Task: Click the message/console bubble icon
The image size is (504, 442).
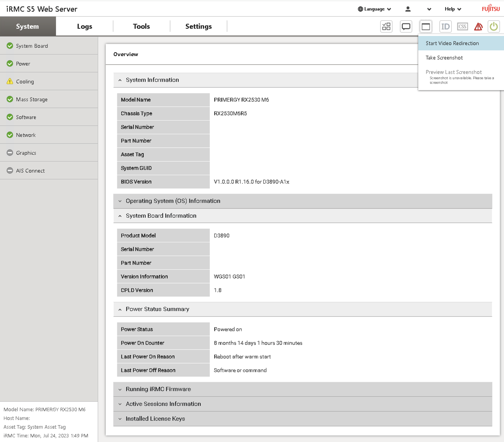Action: coord(406,26)
